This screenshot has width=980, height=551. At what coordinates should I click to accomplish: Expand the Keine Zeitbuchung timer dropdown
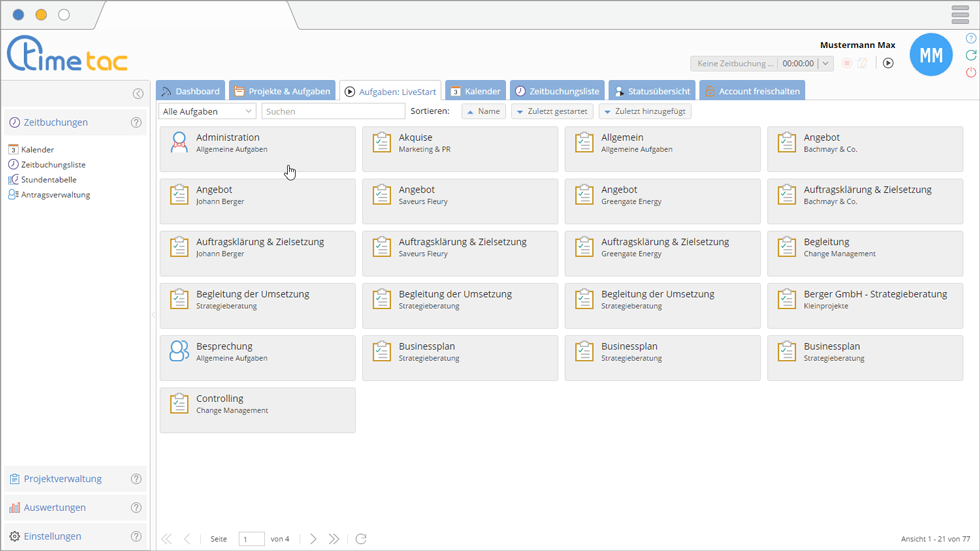826,63
